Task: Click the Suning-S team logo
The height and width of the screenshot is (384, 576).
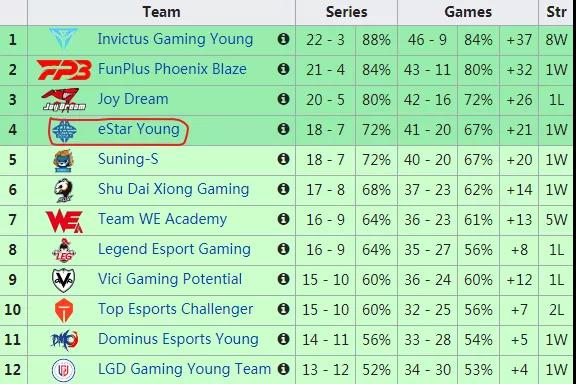Action: tap(64, 161)
